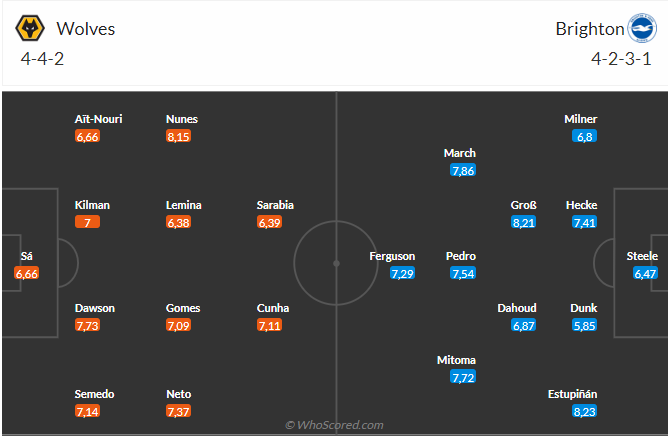
Task: Open player Aït-Nouri's name
Action: 99,119
